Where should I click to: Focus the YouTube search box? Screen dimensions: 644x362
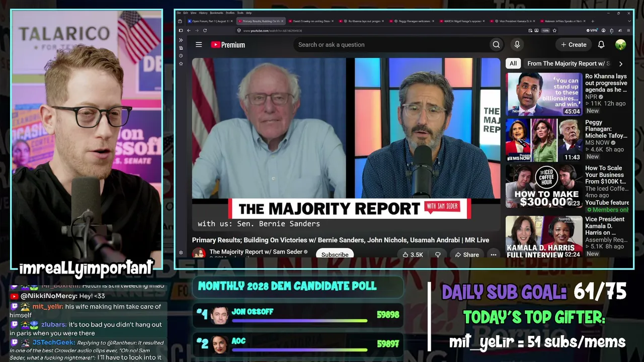coord(392,45)
